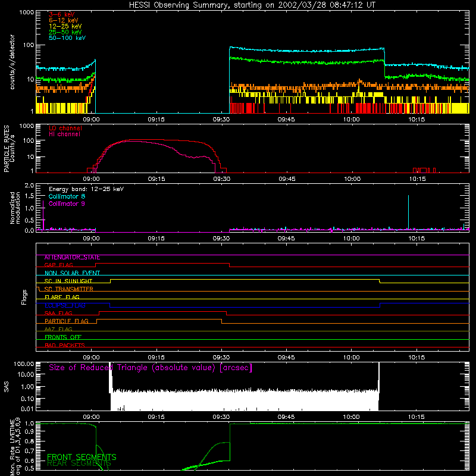Click the PARTICLE_FLAG label

(67, 321)
